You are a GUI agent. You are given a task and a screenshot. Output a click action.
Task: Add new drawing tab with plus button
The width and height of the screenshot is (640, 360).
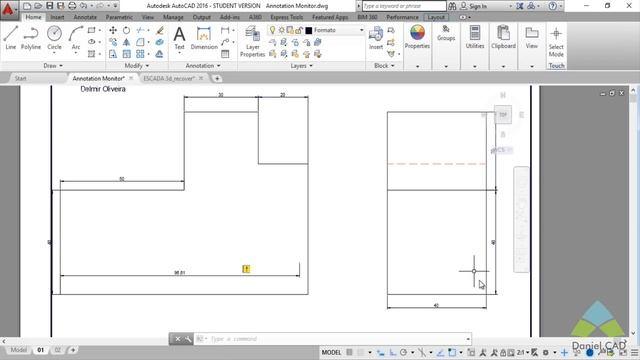coord(217,78)
